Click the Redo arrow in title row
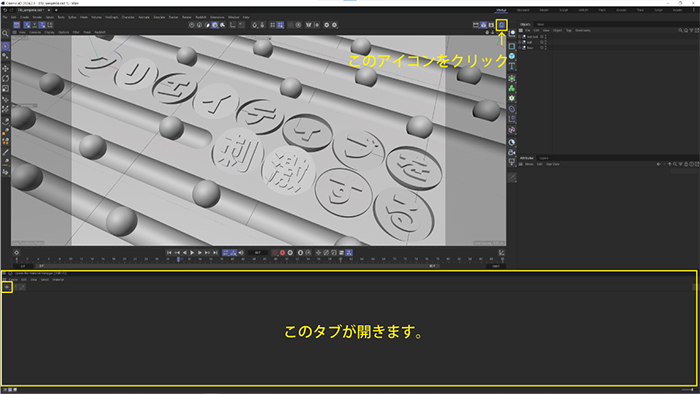The image size is (700, 394). pos(12,10)
